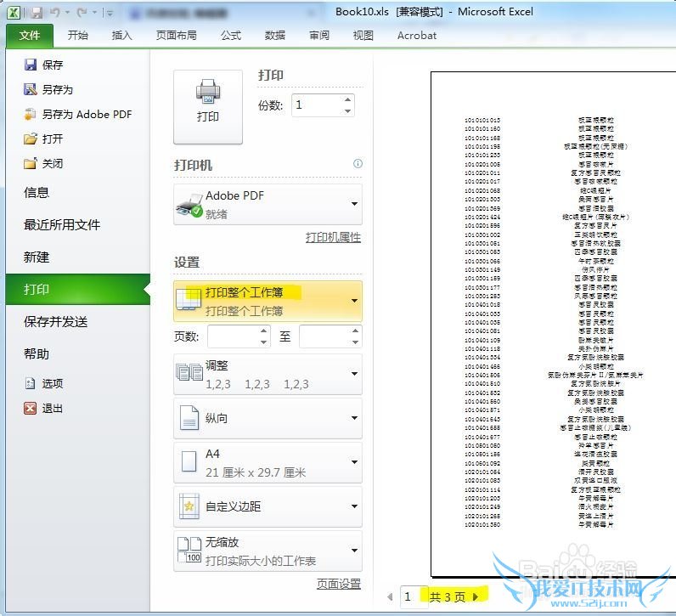
Task: Open the 页面设置 link
Action: 339,584
